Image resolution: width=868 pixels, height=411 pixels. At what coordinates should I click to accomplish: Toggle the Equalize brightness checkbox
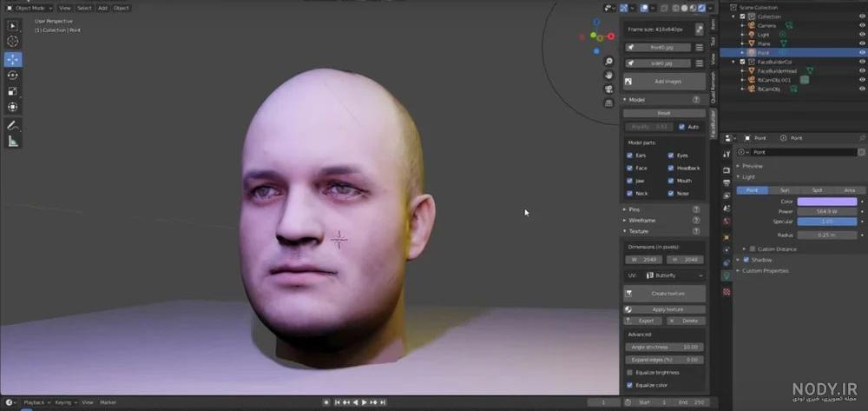coord(629,372)
